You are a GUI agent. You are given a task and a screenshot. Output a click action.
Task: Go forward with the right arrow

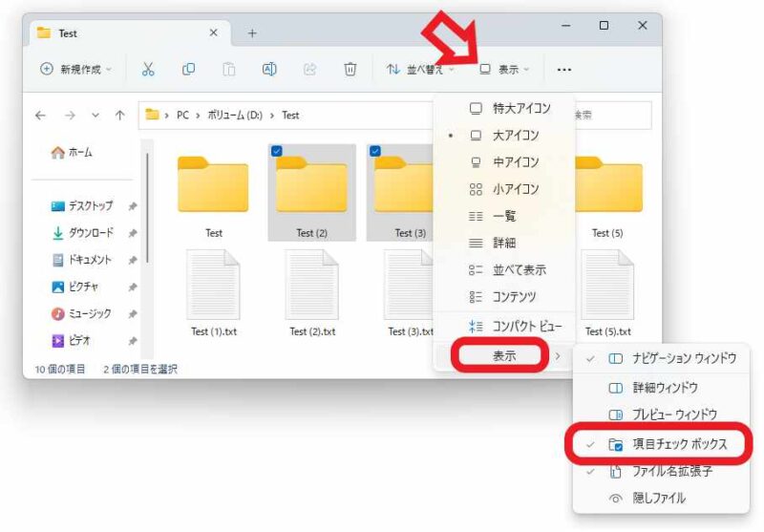[70, 116]
